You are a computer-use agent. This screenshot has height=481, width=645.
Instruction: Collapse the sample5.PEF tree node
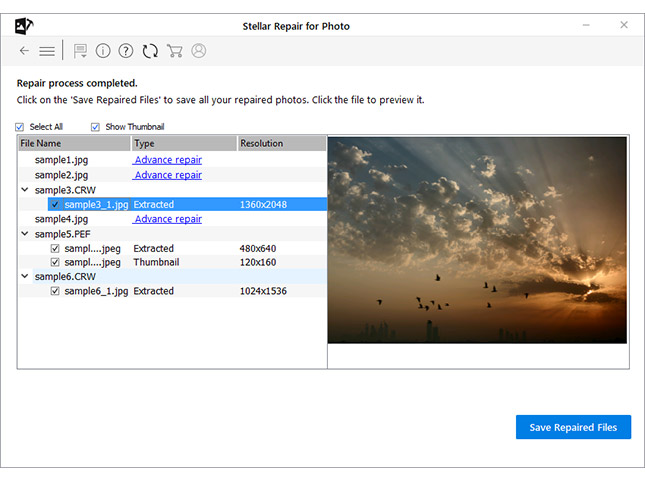click(x=24, y=234)
